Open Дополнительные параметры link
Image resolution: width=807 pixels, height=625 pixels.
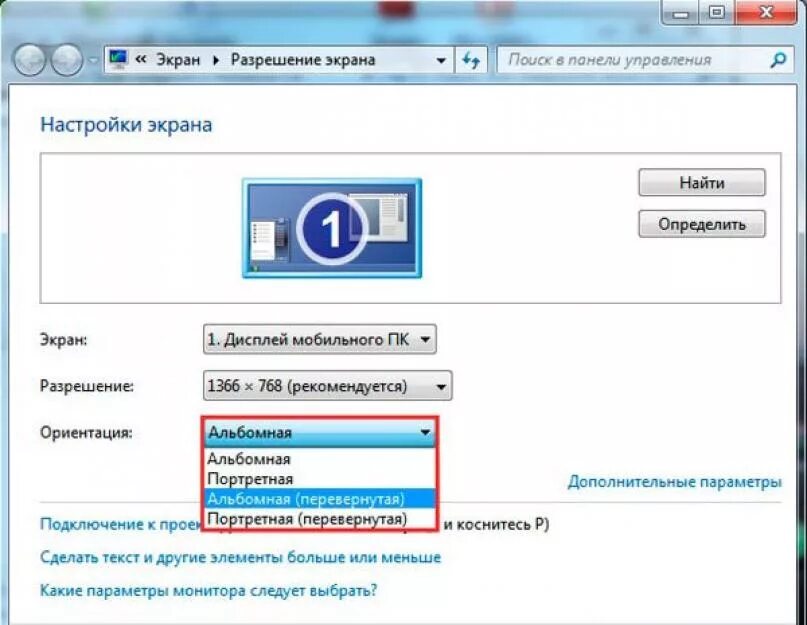click(675, 482)
